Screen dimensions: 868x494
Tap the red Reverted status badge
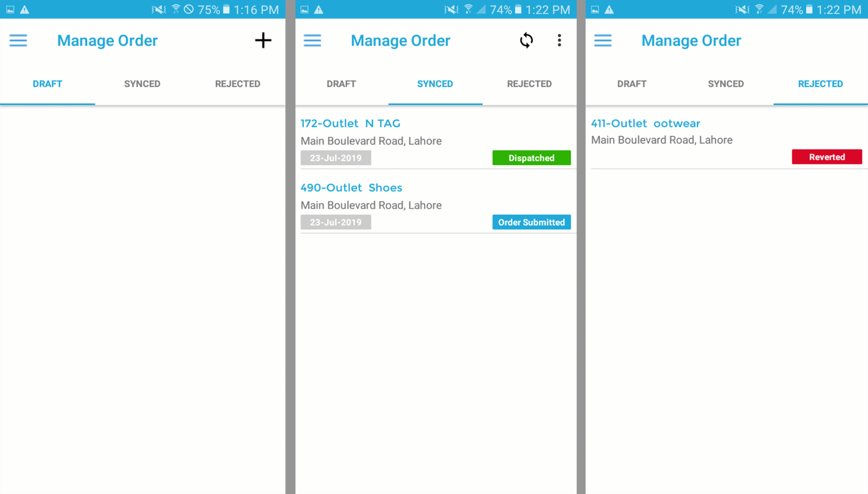(826, 157)
